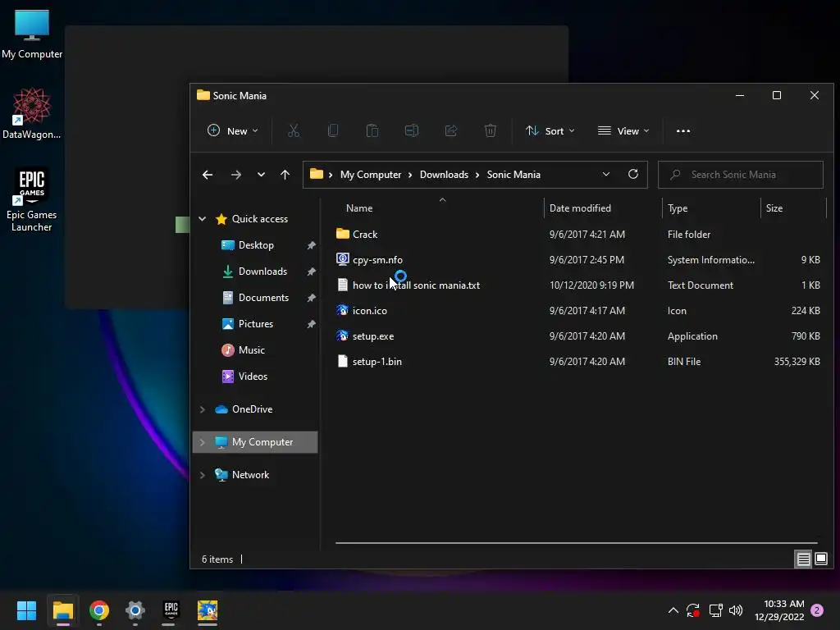Click Sonic Mania breadcrumb segment
840x630 pixels.
tap(514, 175)
